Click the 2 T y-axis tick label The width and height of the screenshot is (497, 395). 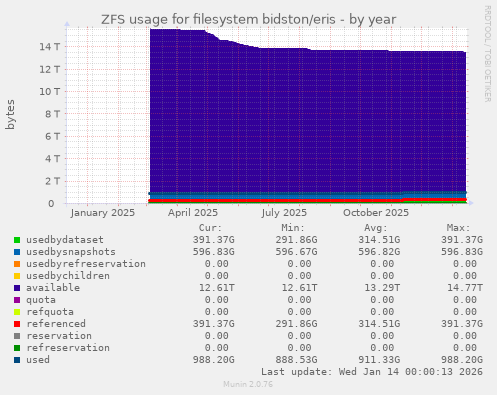coord(52,181)
